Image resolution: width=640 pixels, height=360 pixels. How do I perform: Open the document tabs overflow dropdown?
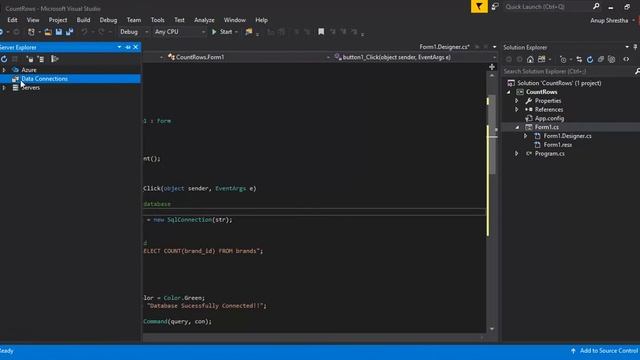[x=494, y=47]
